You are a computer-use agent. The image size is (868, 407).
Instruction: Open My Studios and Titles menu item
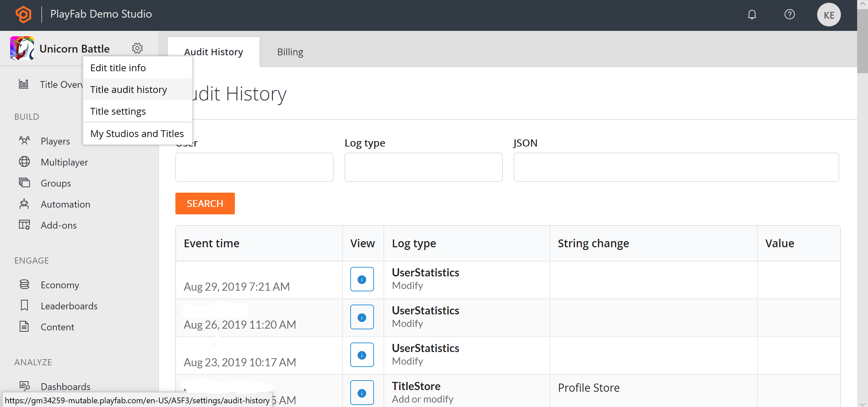coord(136,133)
